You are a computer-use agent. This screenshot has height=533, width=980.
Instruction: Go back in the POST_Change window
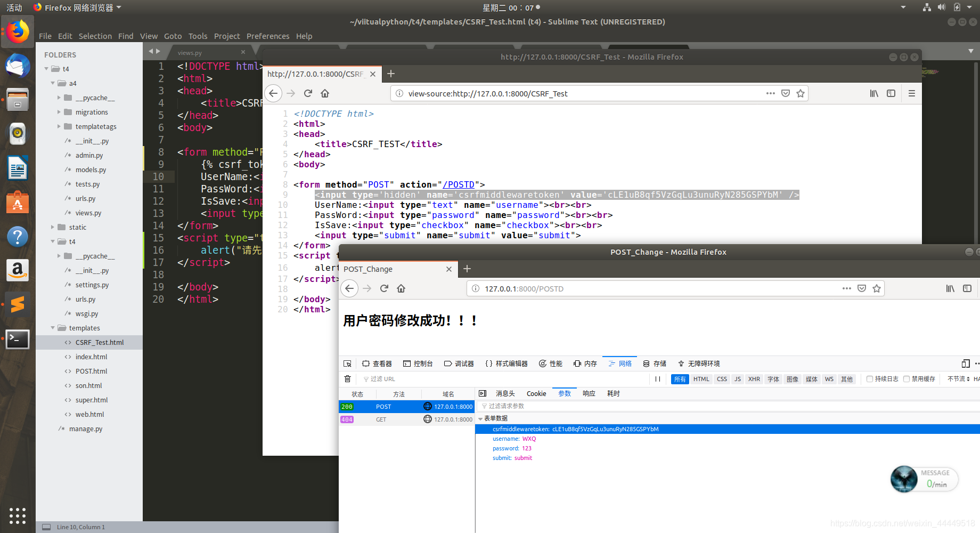tap(349, 288)
